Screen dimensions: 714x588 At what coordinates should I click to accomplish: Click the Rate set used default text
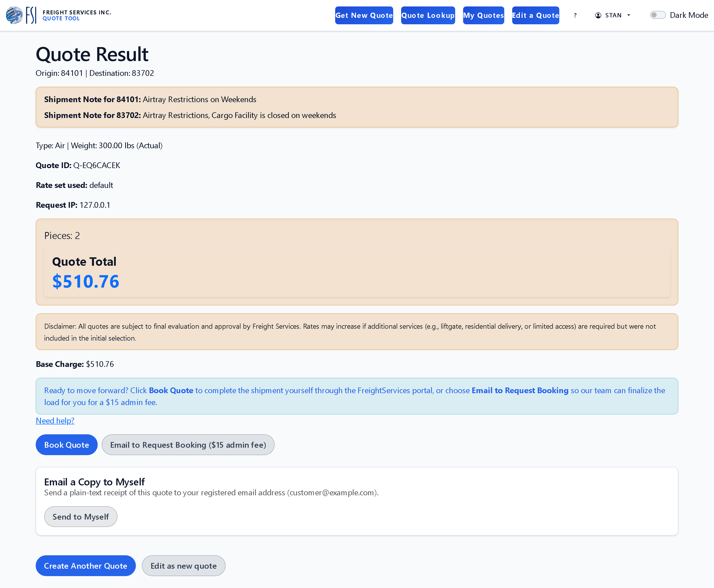tap(75, 185)
